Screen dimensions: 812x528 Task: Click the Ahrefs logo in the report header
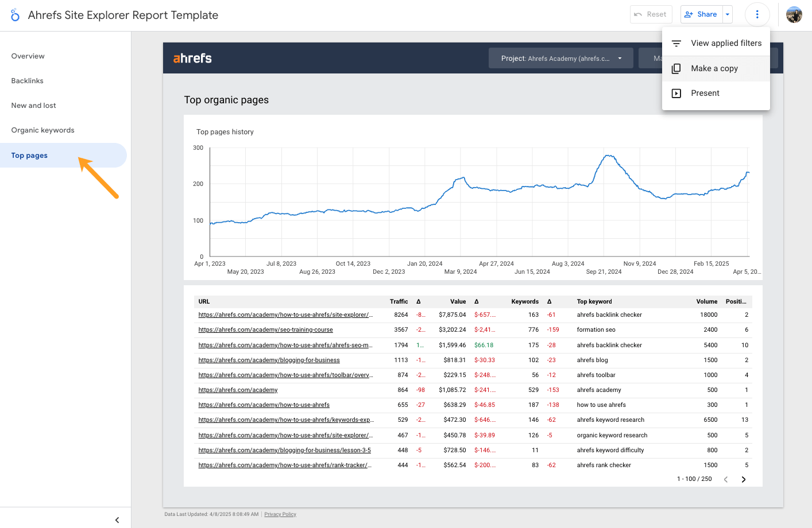pyautogui.click(x=192, y=57)
